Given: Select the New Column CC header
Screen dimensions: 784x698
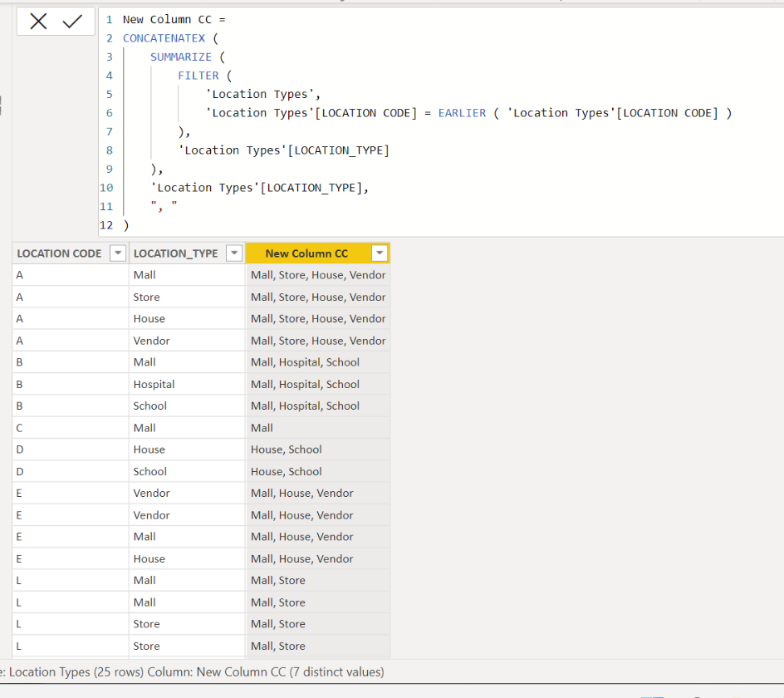Looking at the screenshot, I should pyautogui.click(x=306, y=253).
